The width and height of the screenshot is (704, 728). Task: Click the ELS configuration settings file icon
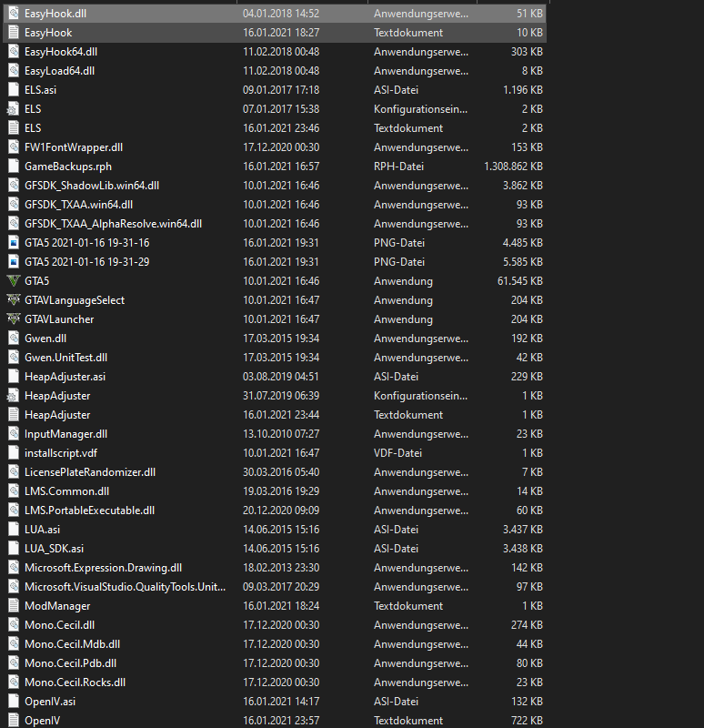coord(13,109)
